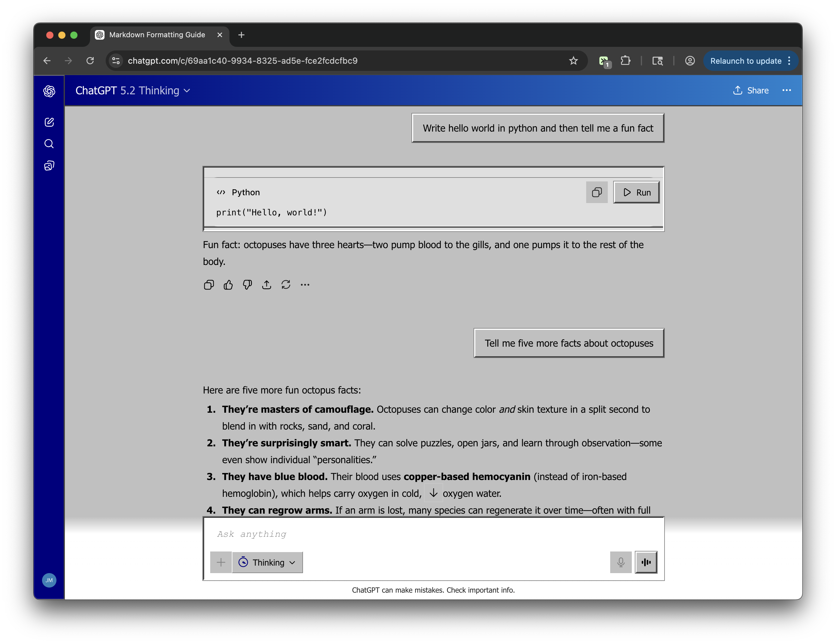Screen dimensions: 836x644
Task: Regenerate the octopus fun fact response
Action: [286, 285]
